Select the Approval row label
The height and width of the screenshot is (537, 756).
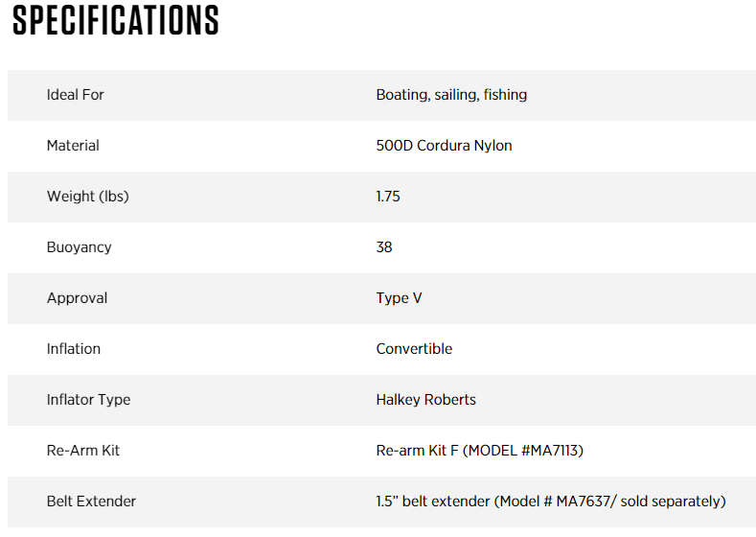[78, 298]
